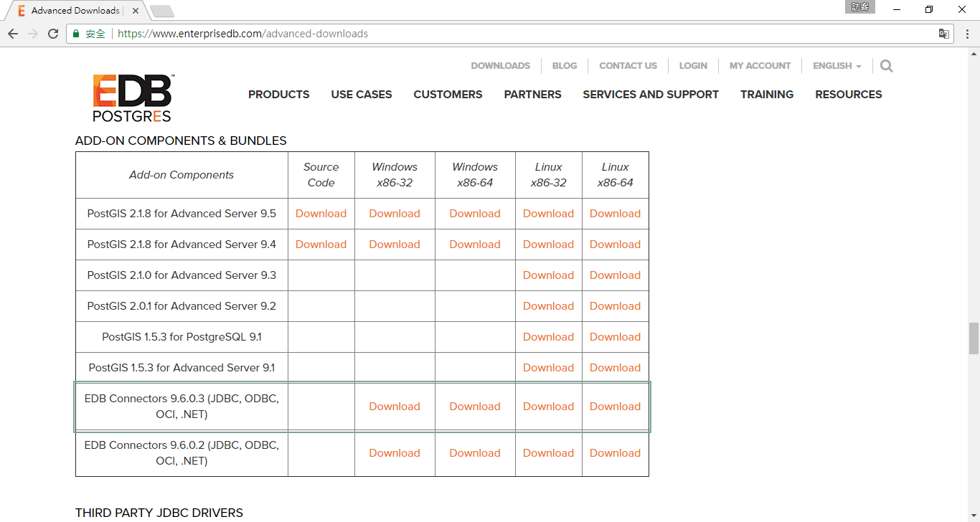This screenshot has height=522, width=980.
Task: Download EDB Connectors 9.6.0.3 Linux x86-32
Action: coord(548,407)
